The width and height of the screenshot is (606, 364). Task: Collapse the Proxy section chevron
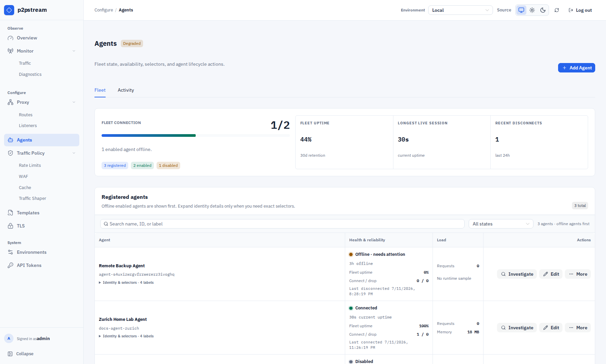[74, 102]
